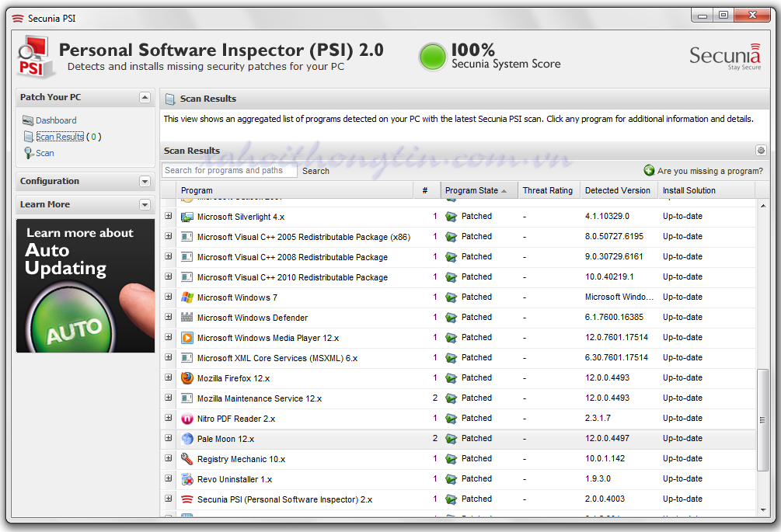Click the Mozilla Firefox 12.x icon
The width and height of the screenshot is (781, 532).
pyautogui.click(x=187, y=377)
